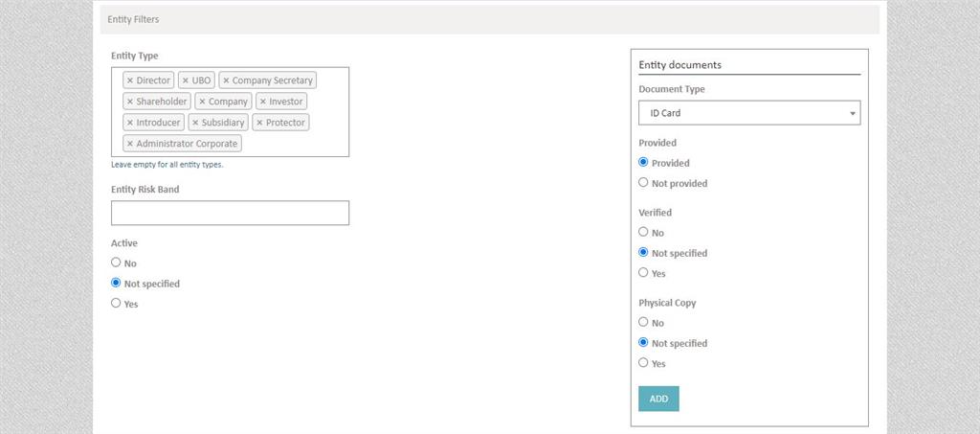Screen dimensions: 980x434
Task: Remove the Administrator Corporate tag x
Action: [x=130, y=144]
